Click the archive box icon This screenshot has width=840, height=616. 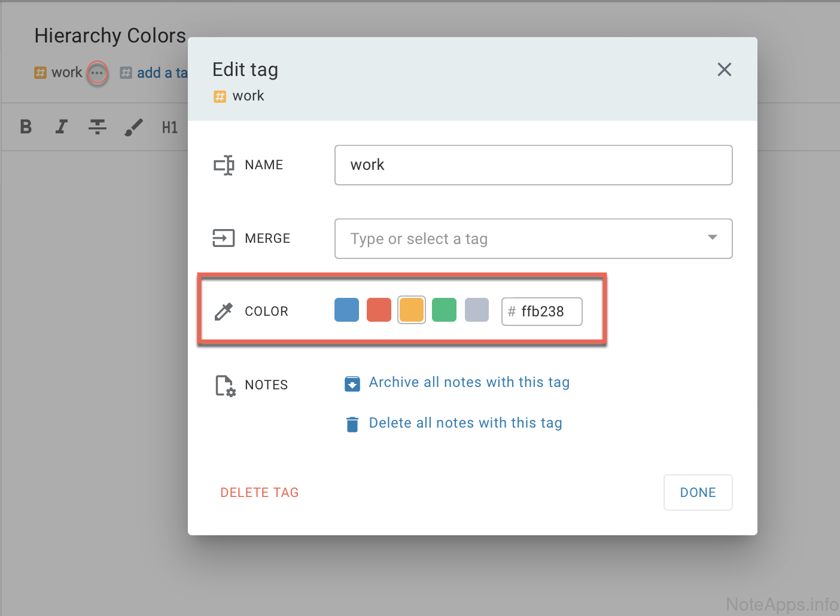[x=352, y=384]
